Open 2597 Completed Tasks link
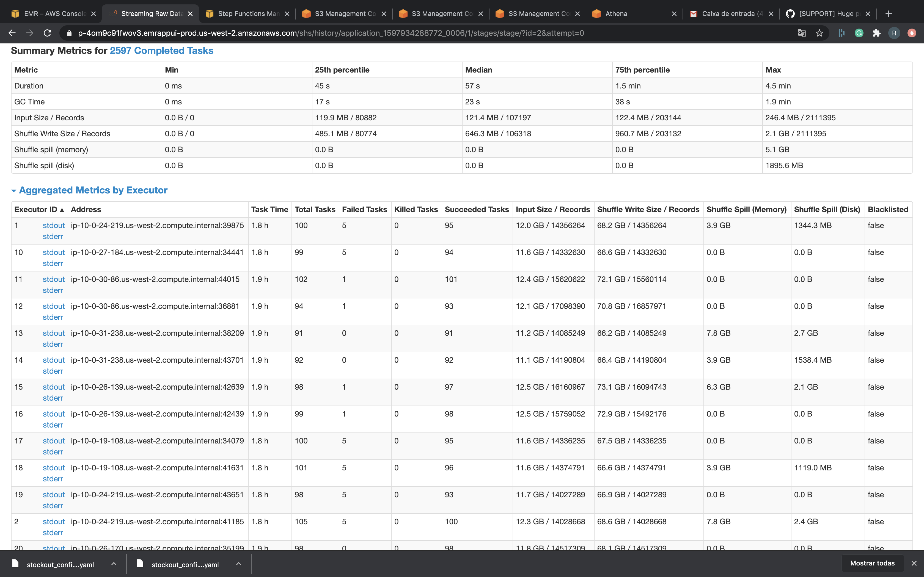This screenshot has height=577, width=924. 161,51
